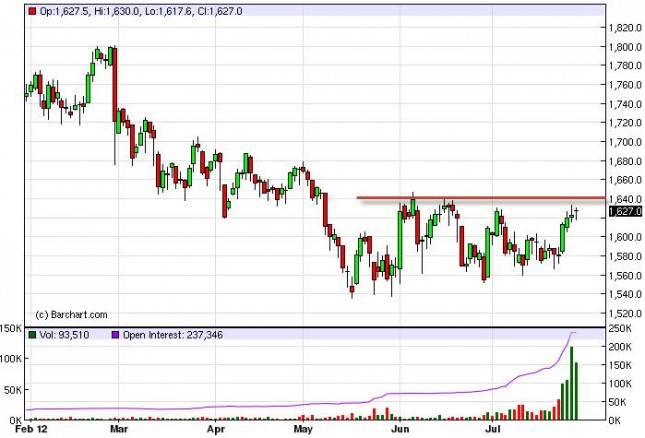645x438 pixels.
Task: Click the 1,560.0 price axis label
Action: point(625,276)
